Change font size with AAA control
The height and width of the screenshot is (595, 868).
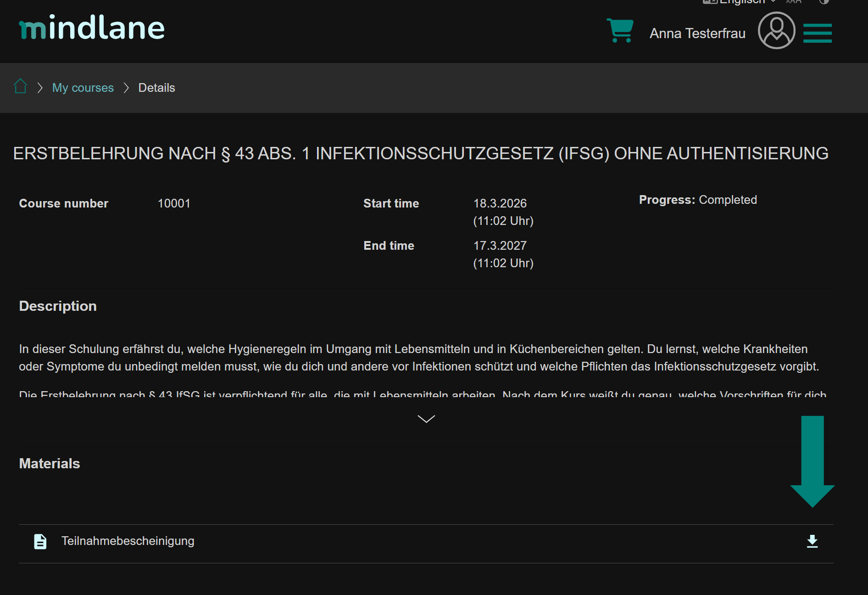coord(794,1)
